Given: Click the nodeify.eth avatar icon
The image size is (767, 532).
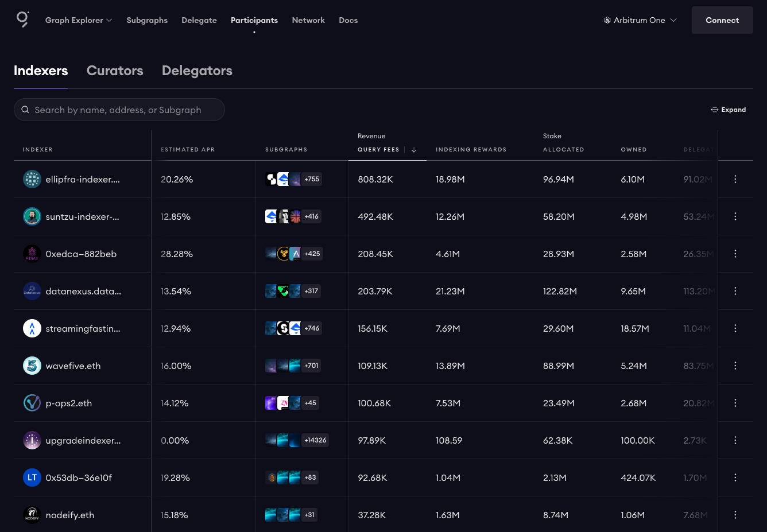Looking at the screenshot, I should tap(32, 515).
